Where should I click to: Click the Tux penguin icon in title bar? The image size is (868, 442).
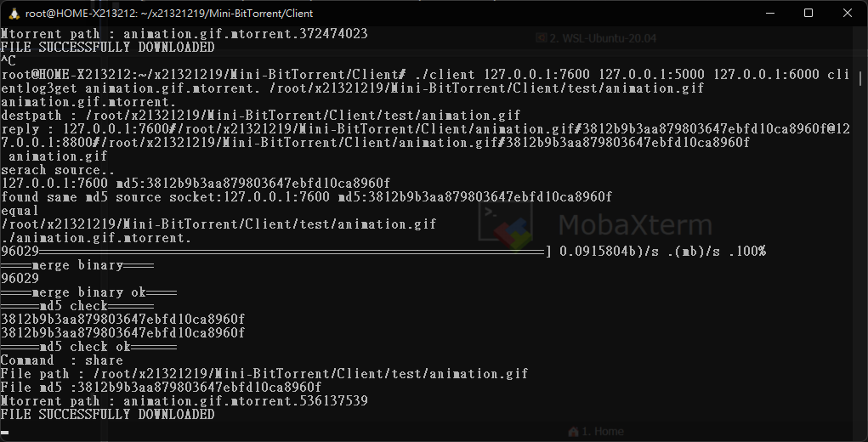click(x=14, y=14)
